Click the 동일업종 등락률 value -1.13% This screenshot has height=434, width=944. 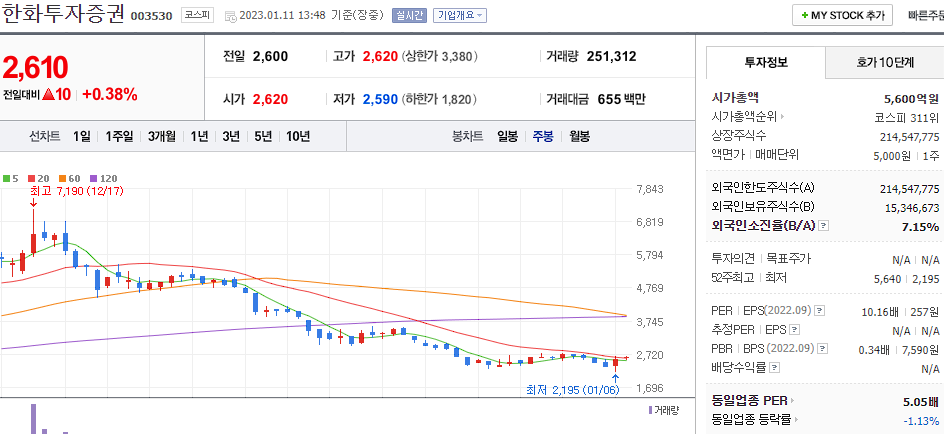click(x=921, y=420)
